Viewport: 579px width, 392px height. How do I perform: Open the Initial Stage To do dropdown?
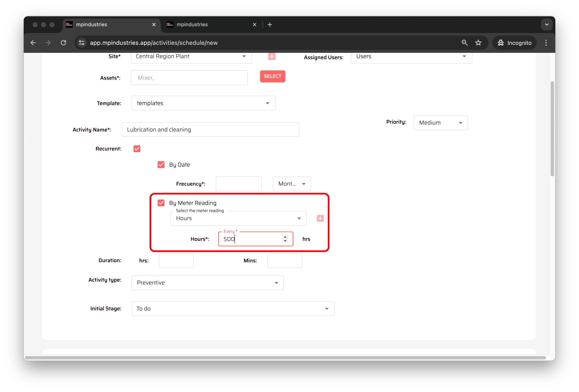tap(233, 309)
